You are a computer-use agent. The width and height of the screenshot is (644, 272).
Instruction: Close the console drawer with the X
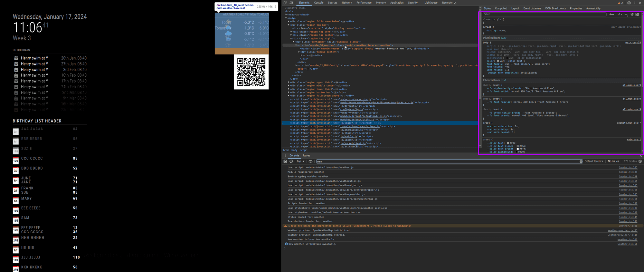click(x=640, y=155)
